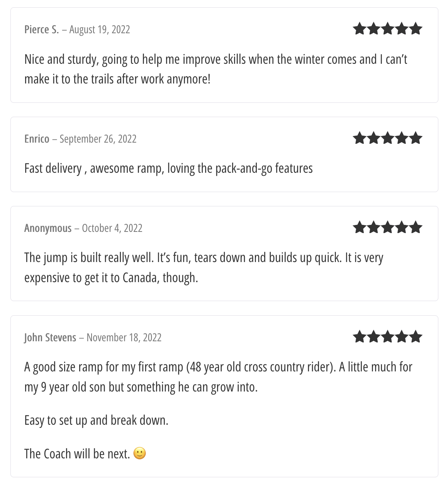Screen dimensions: 448x480
Task: Click the October 4, 2022 review date
Action: pos(112,228)
